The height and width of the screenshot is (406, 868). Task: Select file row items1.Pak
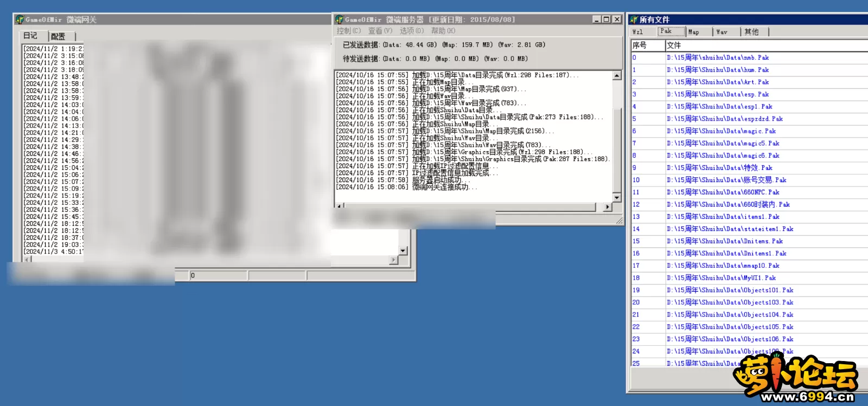pyautogui.click(x=749, y=217)
